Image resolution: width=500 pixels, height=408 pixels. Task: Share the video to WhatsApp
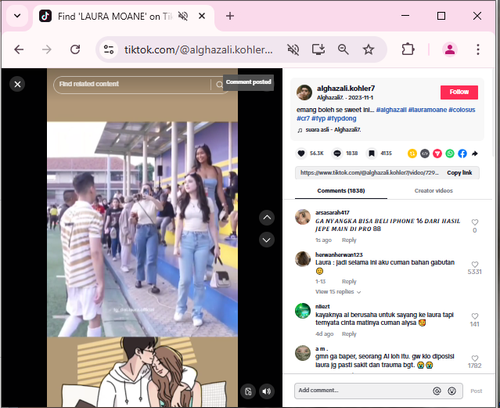point(450,153)
